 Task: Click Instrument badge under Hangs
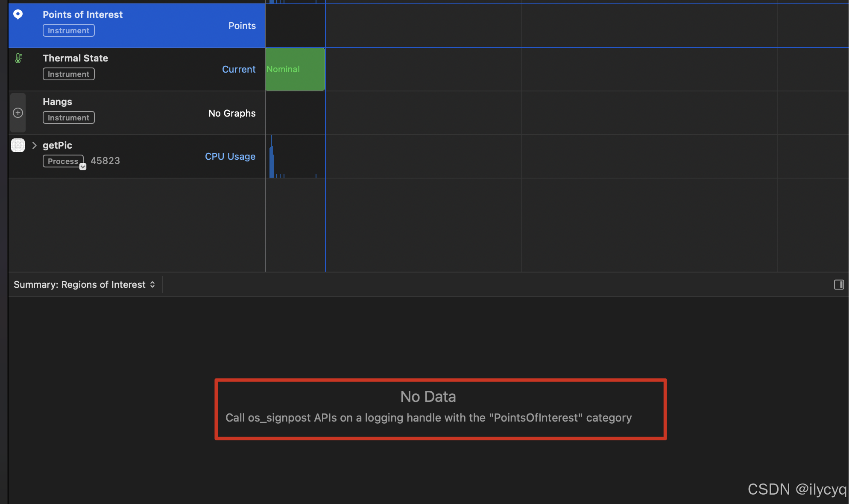tap(68, 118)
